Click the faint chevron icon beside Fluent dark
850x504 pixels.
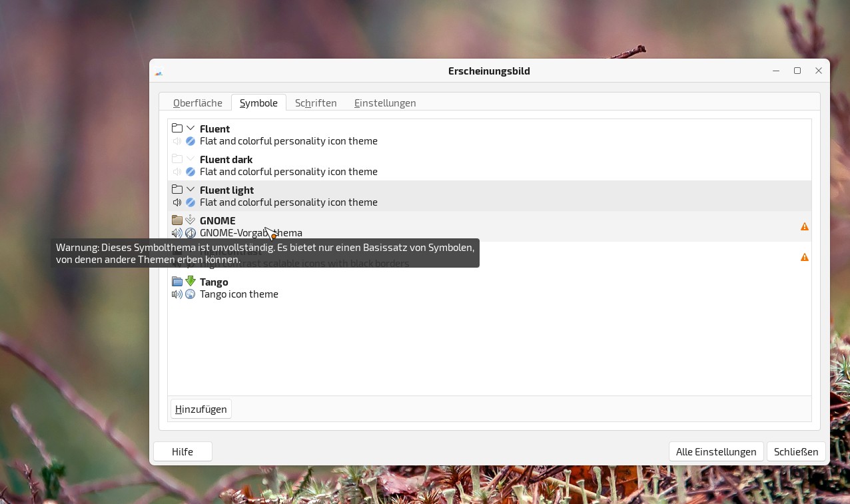click(191, 158)
